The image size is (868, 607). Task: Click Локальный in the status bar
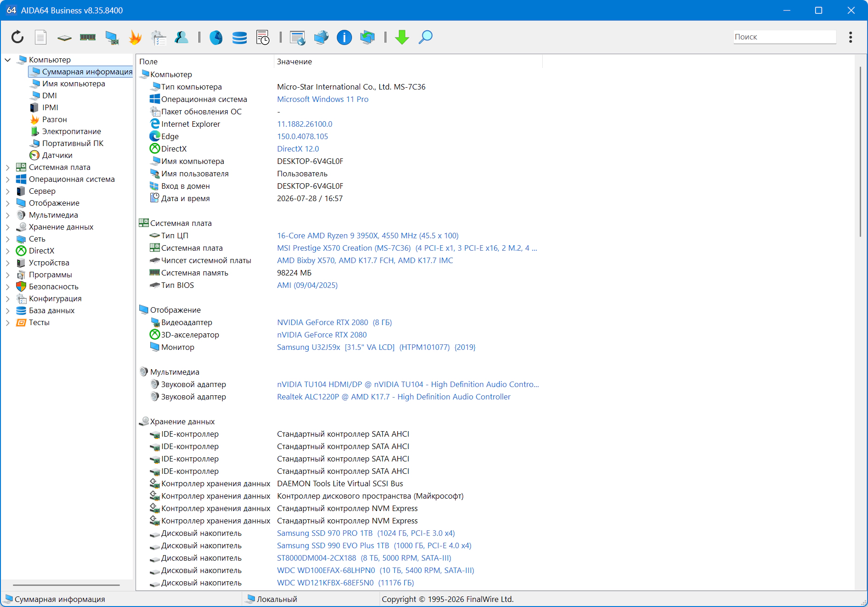[x=277, y=599]
